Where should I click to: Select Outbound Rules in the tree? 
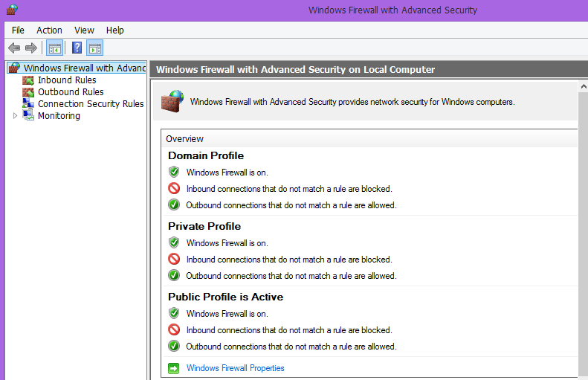(71, 92)
